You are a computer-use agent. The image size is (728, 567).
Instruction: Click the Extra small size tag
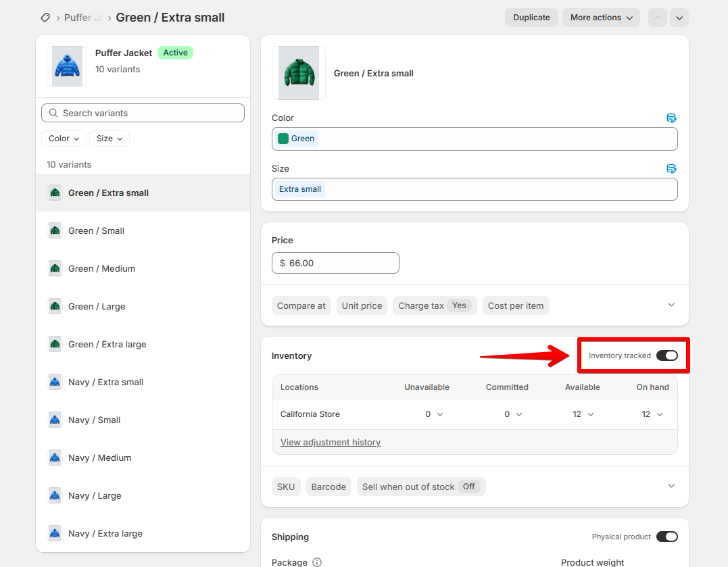(300, 189)
